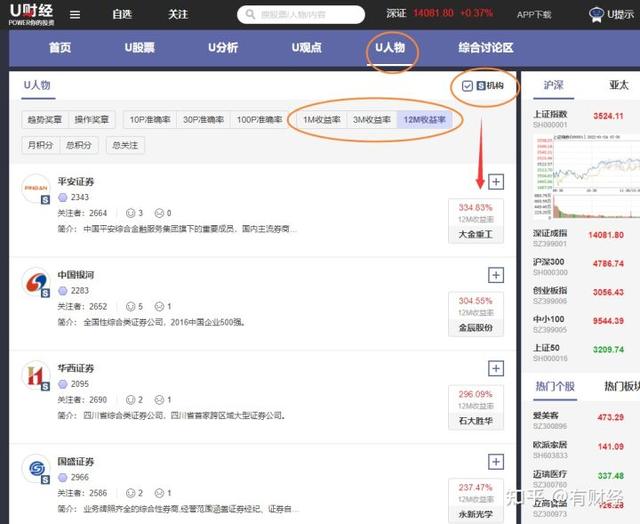Viewport: 640px width, 524px height.
Task: Sort by 总积分
Action: point(79,145)
